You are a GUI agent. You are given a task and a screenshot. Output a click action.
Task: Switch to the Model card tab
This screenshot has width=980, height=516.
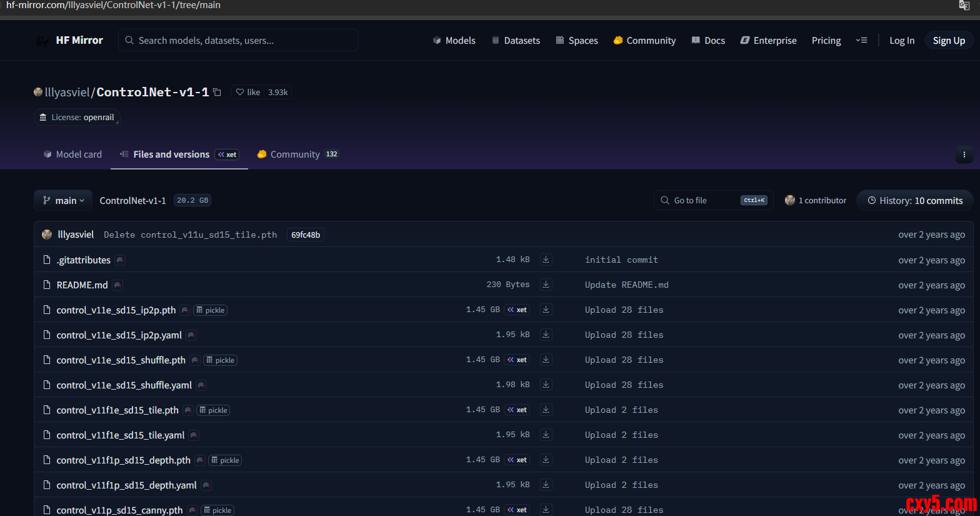[72, 154]
